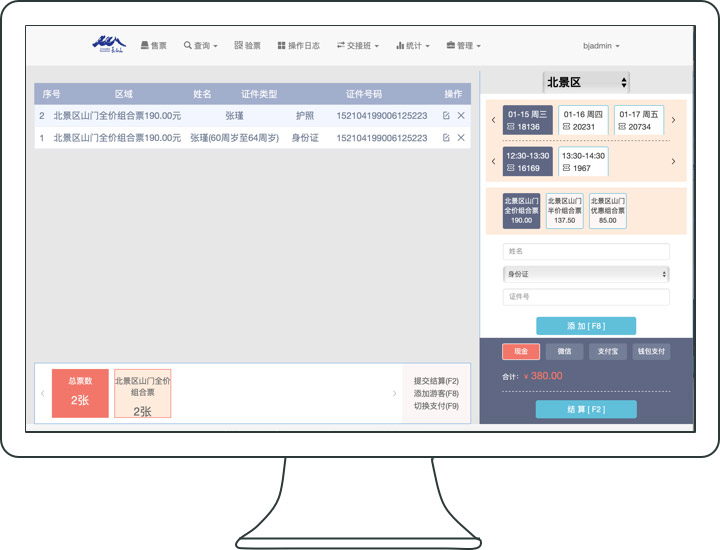Go to previous time slots using left arrow
The image size is (720, 550).
[493, 161]
